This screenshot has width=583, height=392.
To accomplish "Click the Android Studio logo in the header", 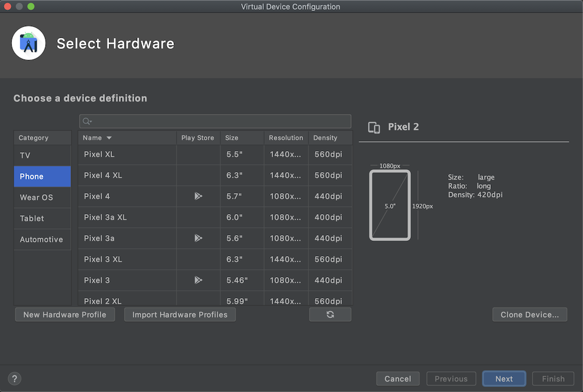I will click(x=28, y=43).
